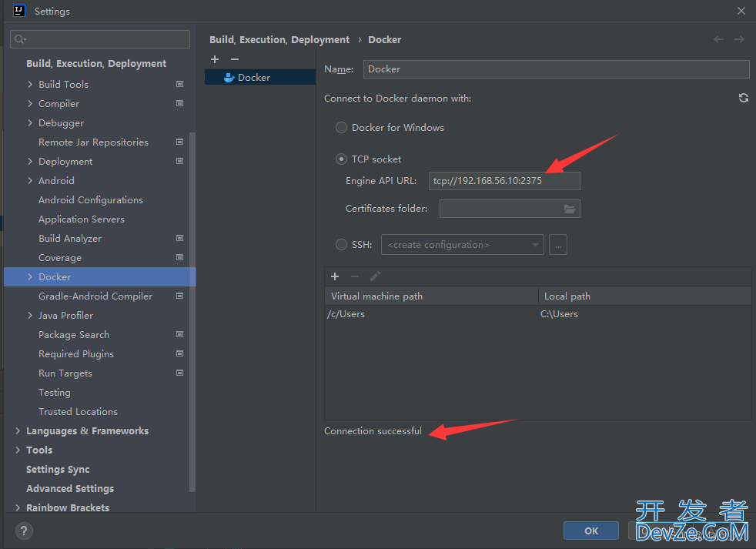This screenshot has height=549, width=756.
Task: Open SSH create configuration dropdown
Action: (463, 245)
